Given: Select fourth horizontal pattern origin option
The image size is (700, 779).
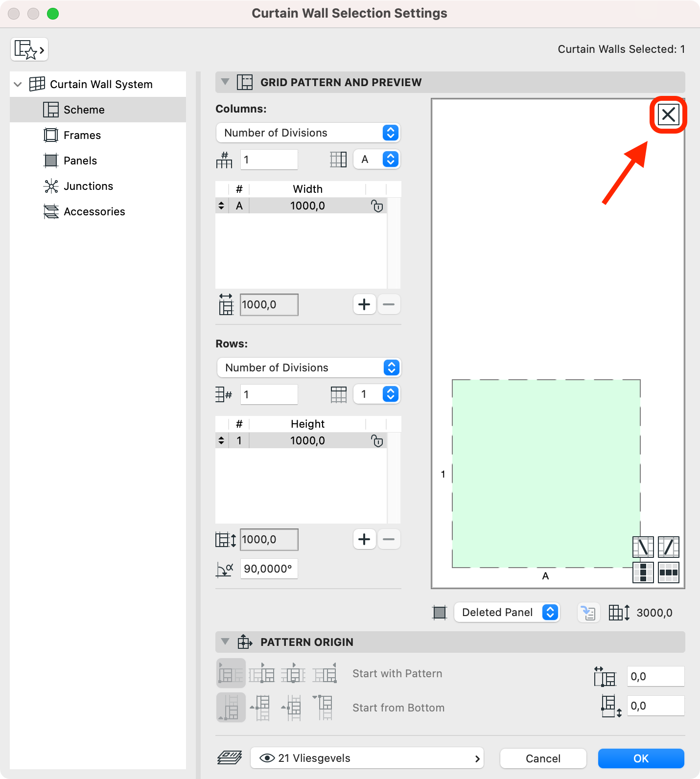Looking at the screenshot, I should [x=325, y=673].
